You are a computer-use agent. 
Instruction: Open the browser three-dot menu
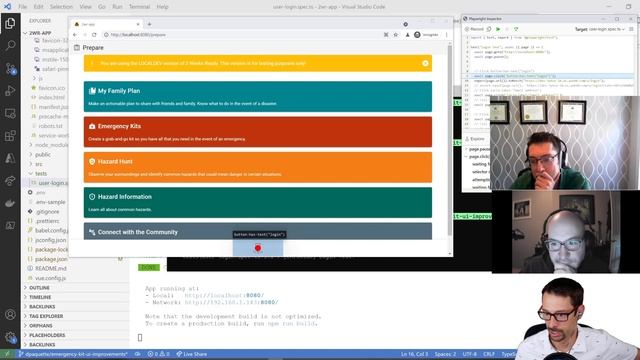point(447,35)
